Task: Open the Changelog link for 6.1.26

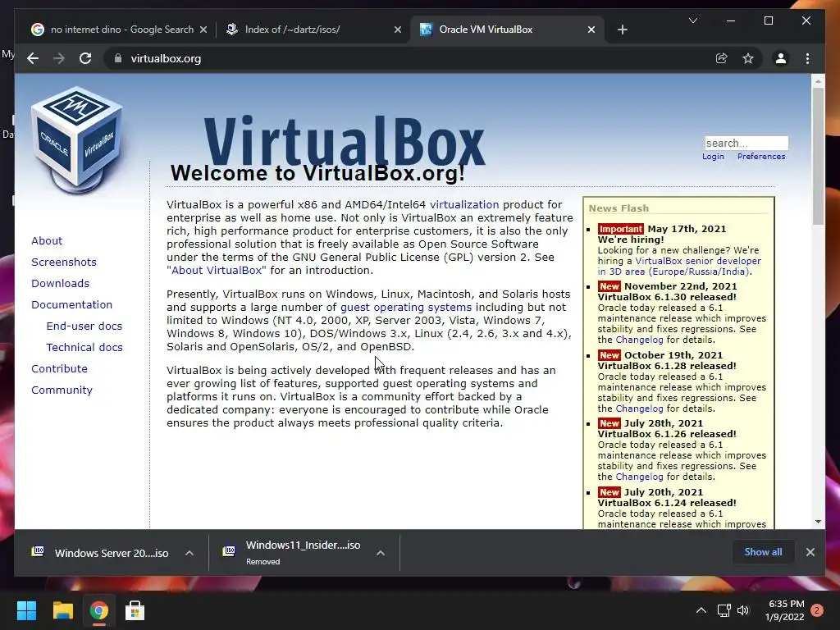Action: 639,477
